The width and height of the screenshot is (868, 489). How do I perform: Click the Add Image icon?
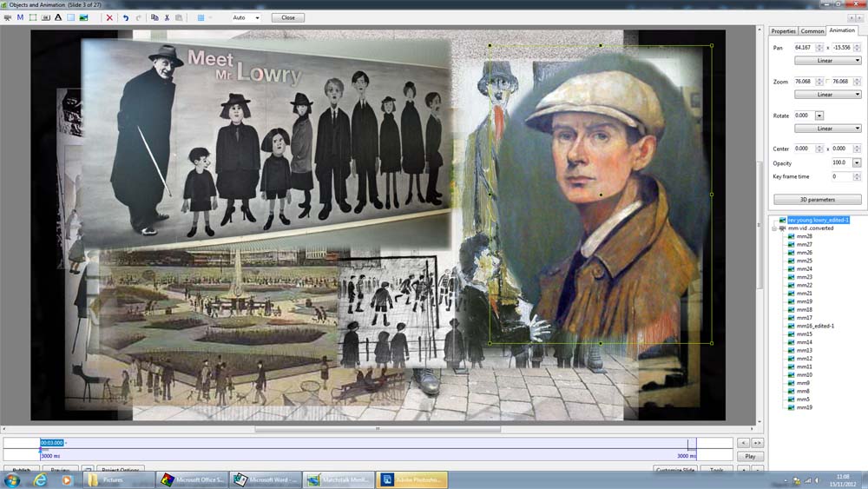(83, 17)
